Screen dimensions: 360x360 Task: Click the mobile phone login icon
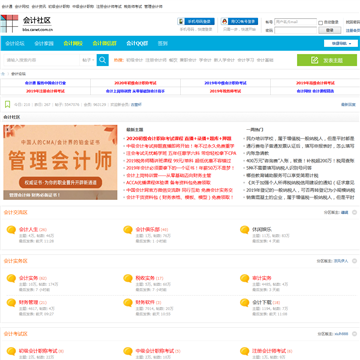(180, 21)
